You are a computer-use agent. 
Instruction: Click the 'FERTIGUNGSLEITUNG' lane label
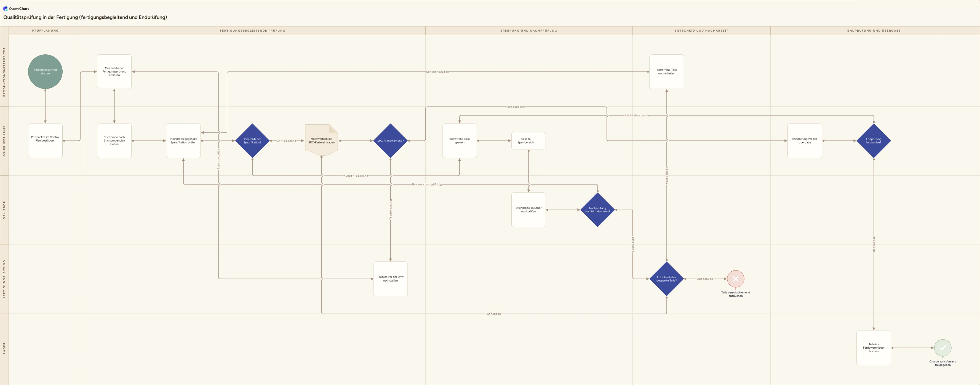coord(5,279)
